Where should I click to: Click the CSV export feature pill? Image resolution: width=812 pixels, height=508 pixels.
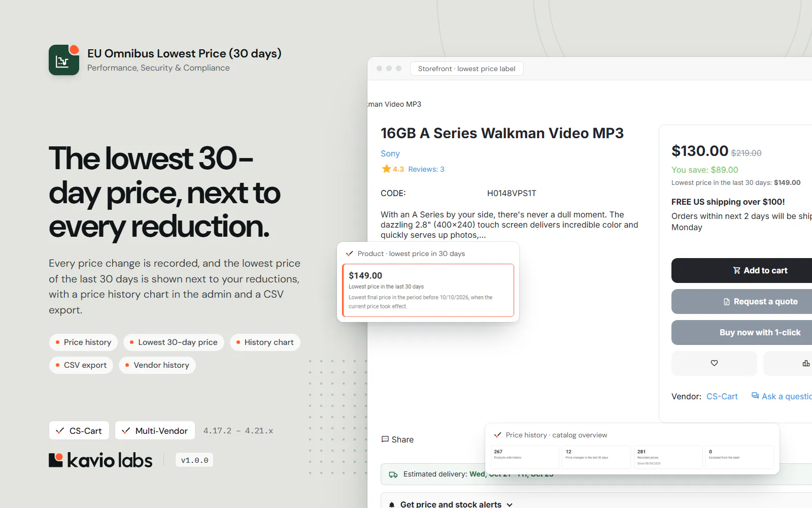pos(81,365)
